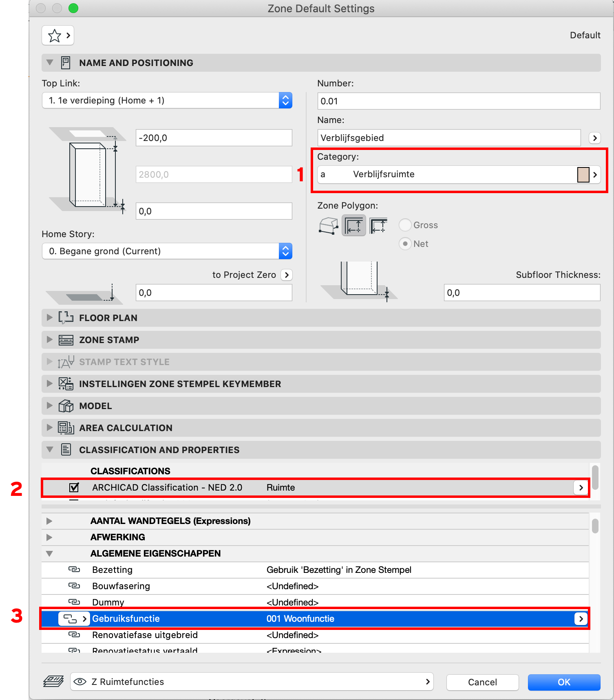Select the Bouwfasering <Undefined> value

point(292,586)
